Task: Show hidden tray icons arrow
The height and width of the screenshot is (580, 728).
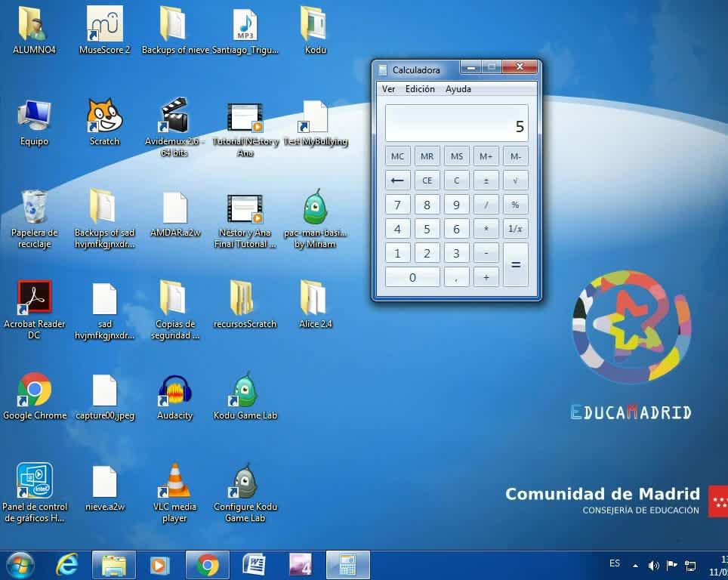Action: (x=635, y=565)
